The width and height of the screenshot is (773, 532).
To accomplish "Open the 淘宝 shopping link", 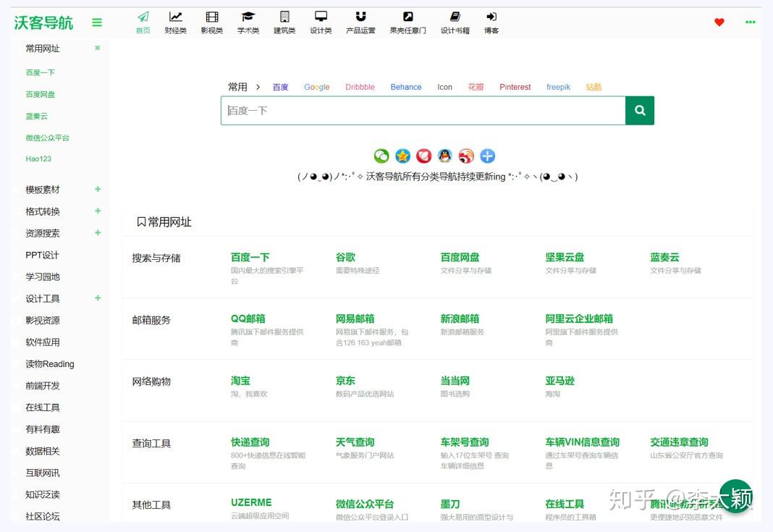I will 240,380.
